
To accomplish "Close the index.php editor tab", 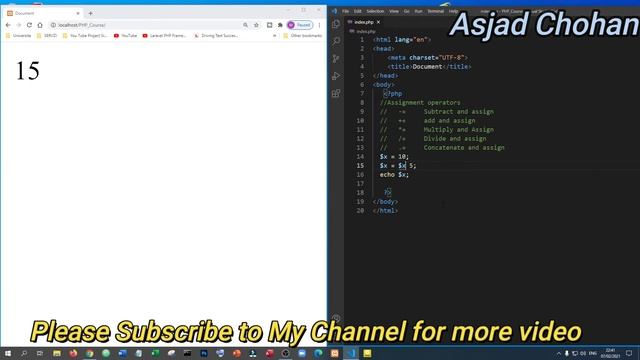I will (x=378, y=22).
